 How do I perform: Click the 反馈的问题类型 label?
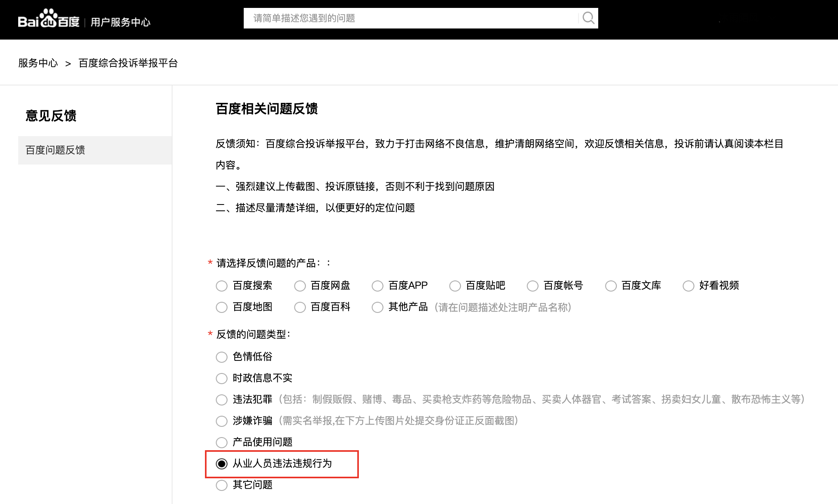(254, 334)
